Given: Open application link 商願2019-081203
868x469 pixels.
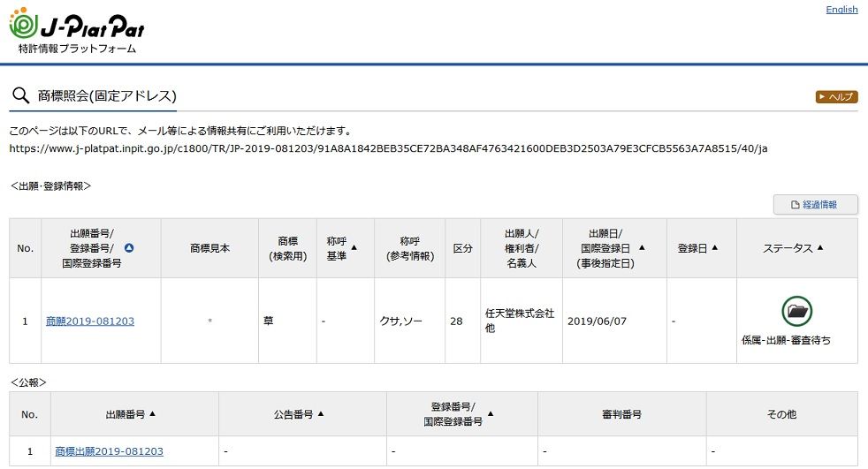Looking at the screenshot, I should point(90,321).
